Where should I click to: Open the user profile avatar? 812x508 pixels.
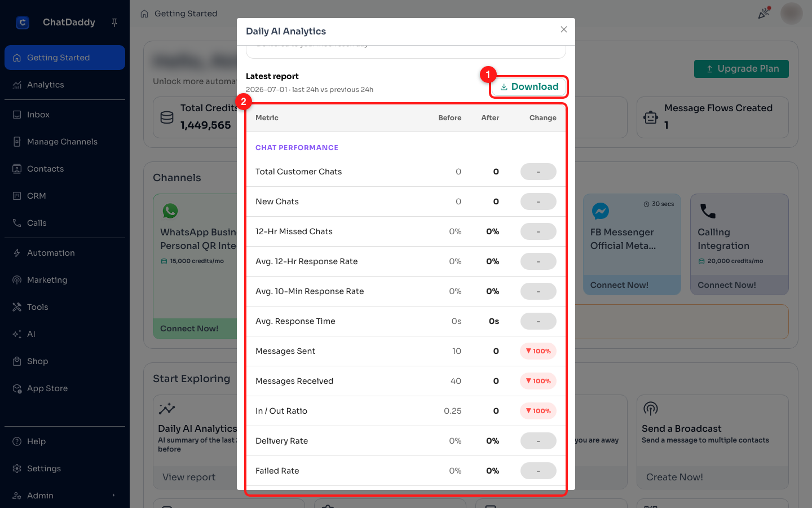pos(792,14)
